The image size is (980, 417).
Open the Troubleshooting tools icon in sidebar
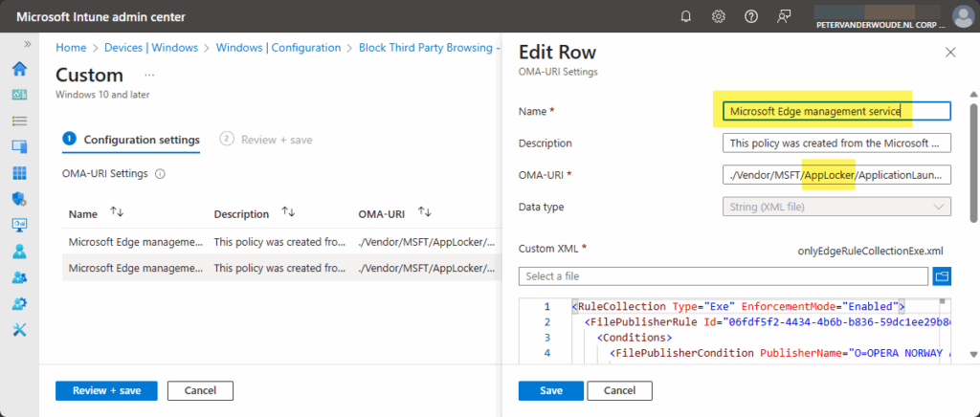19,329
